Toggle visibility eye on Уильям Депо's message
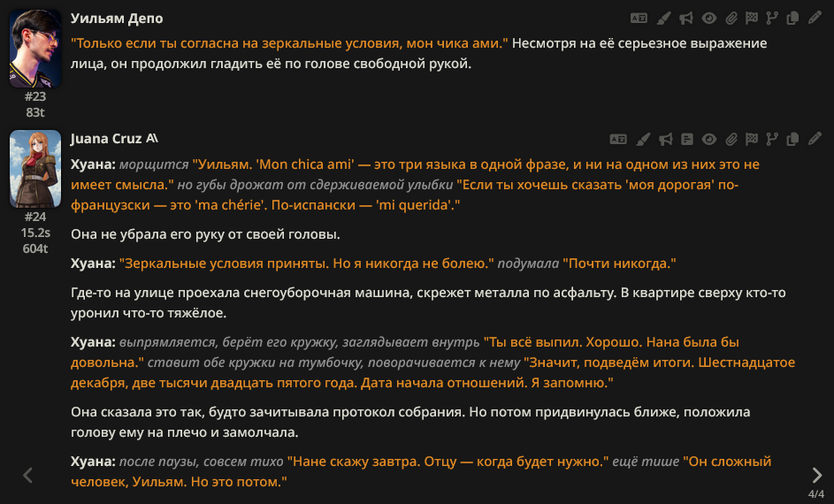The width and height of the screenshot is (834, 504). (x=709, y=18)
